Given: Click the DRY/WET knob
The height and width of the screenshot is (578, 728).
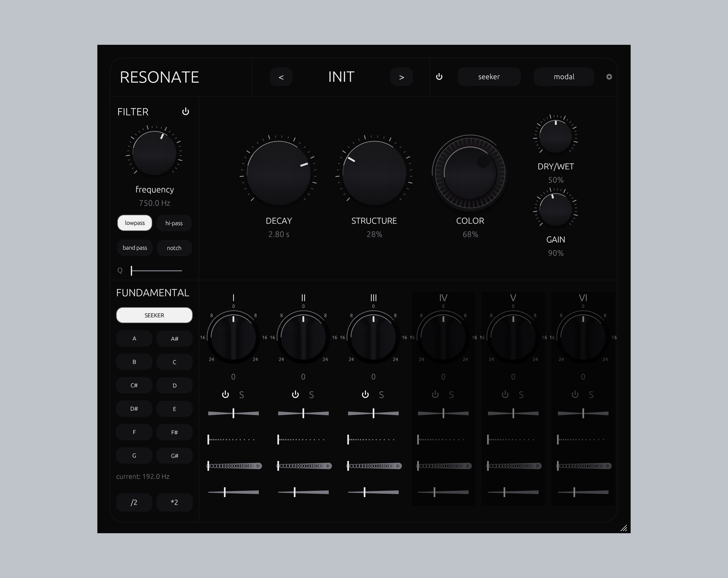Looking at the screenshot, I should click(x=556, y=136).
